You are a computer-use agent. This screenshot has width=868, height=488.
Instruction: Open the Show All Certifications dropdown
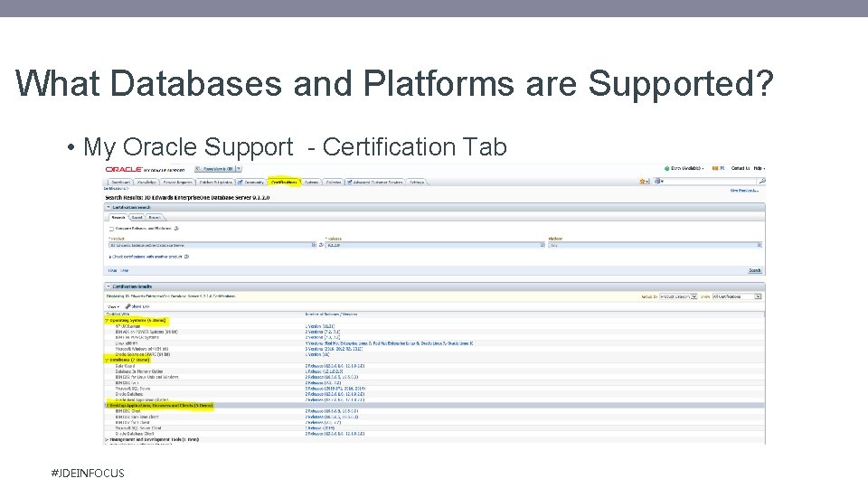737,296
